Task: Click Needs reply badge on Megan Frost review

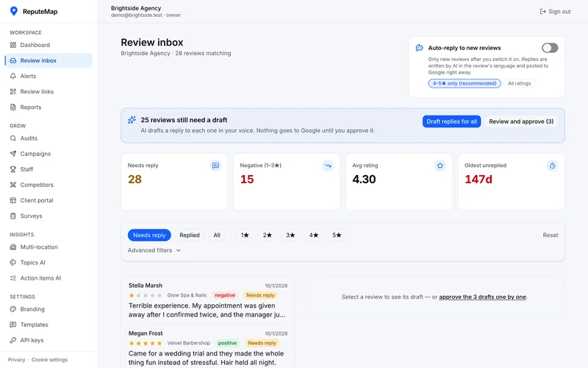Action: coord(262,343)
